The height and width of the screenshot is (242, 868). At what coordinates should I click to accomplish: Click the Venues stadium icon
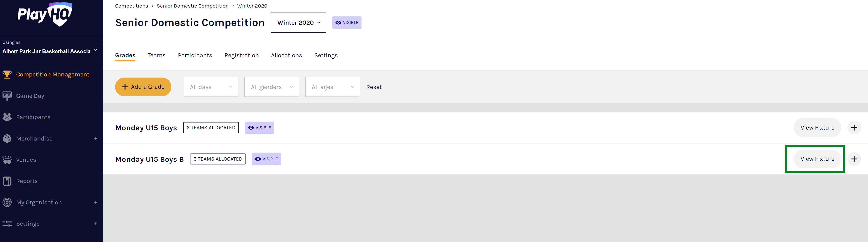point(7,160)
